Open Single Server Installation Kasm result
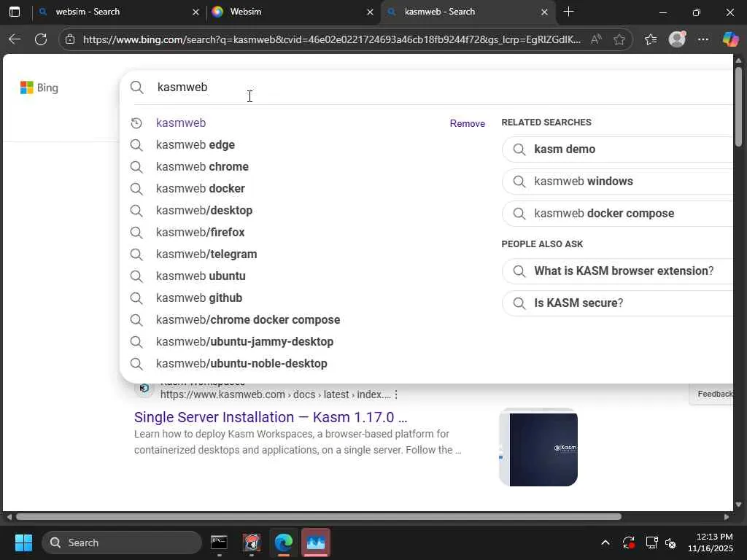 [x=271, y=417]
